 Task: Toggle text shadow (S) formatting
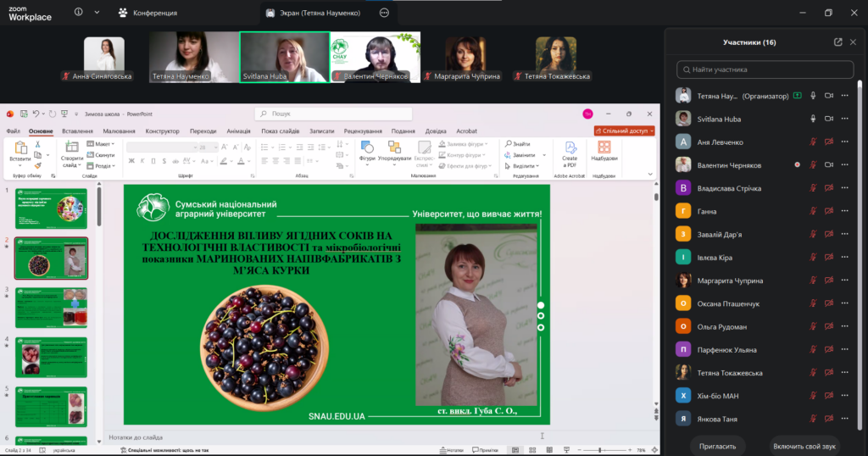[164, 161]
